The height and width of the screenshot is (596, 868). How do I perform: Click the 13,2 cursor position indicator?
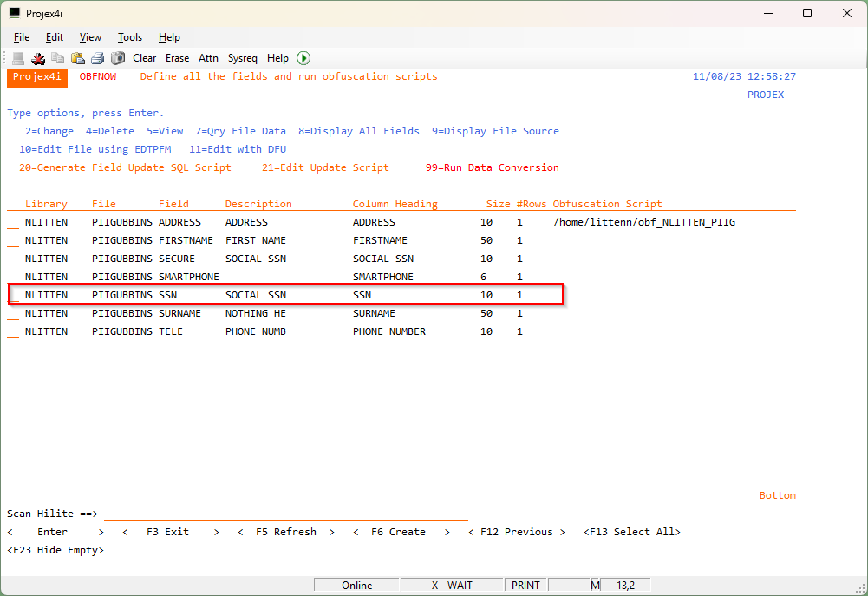(625, 586)
